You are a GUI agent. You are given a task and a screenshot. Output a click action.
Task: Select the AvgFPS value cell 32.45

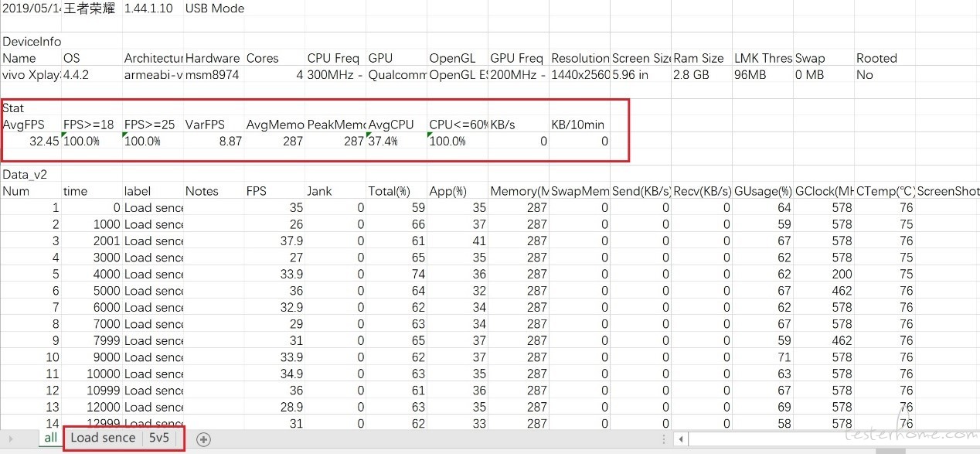pos(31,141)
